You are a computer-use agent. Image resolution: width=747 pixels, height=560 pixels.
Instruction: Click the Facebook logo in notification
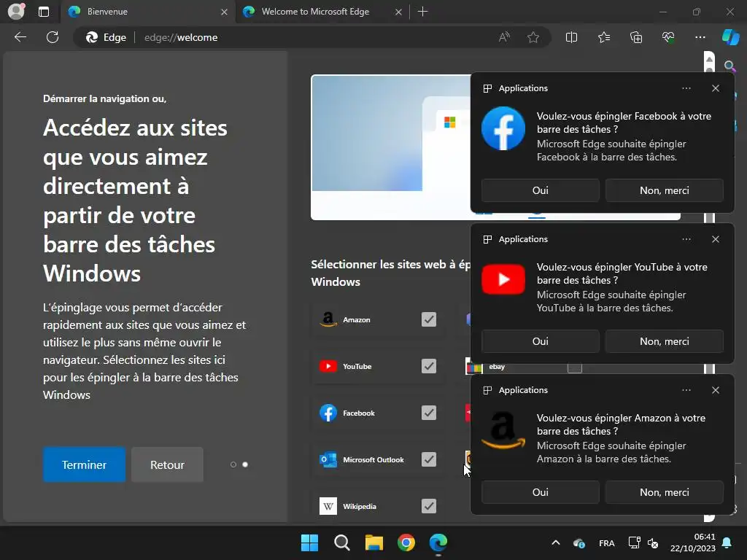(x=503, y=128)
